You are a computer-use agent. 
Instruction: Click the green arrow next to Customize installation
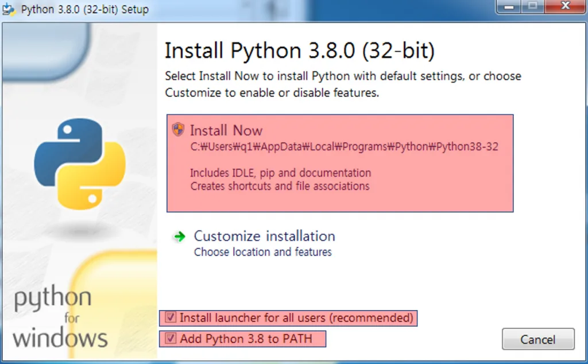coord(180,237)
